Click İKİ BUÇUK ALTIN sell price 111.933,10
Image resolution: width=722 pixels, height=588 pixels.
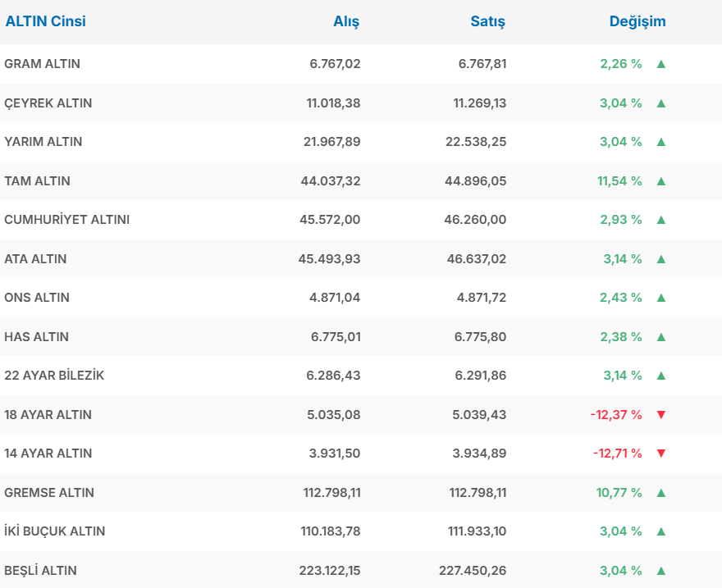point(474,531)
